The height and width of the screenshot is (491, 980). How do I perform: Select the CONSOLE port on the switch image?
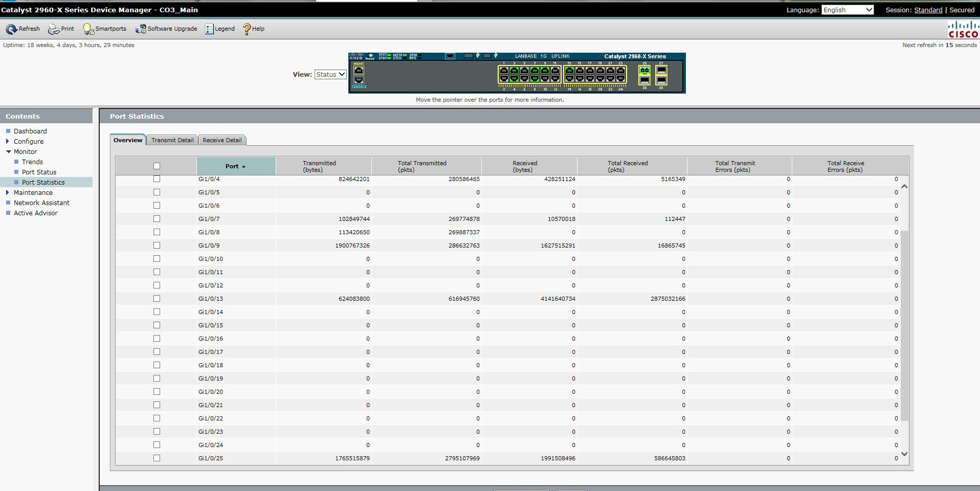click(x=359, y=80)
